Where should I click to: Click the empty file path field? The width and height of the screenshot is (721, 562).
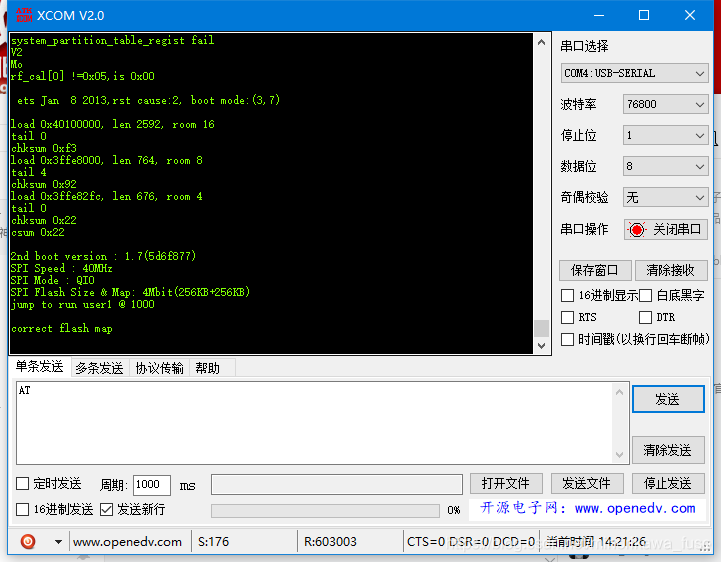point(337,485)
